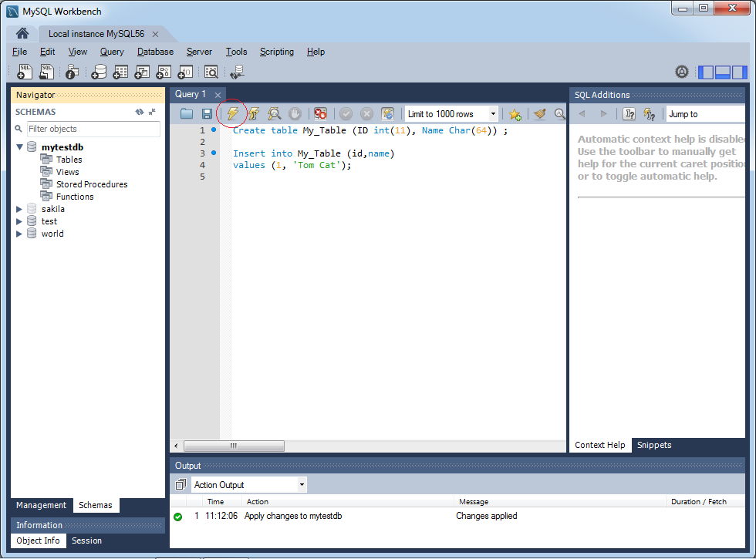
Task: Select Functions under mytestdb
Action: (75, 197)
